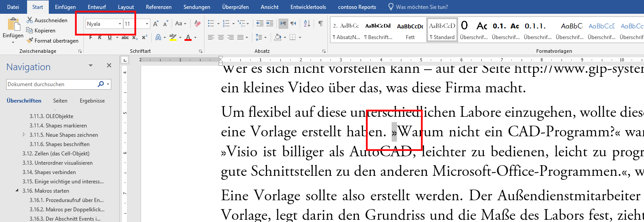The image size is (644, 222).
Task: Open the font size dropdown arrow
Action: pyautogui.click(x=147, y=24)
